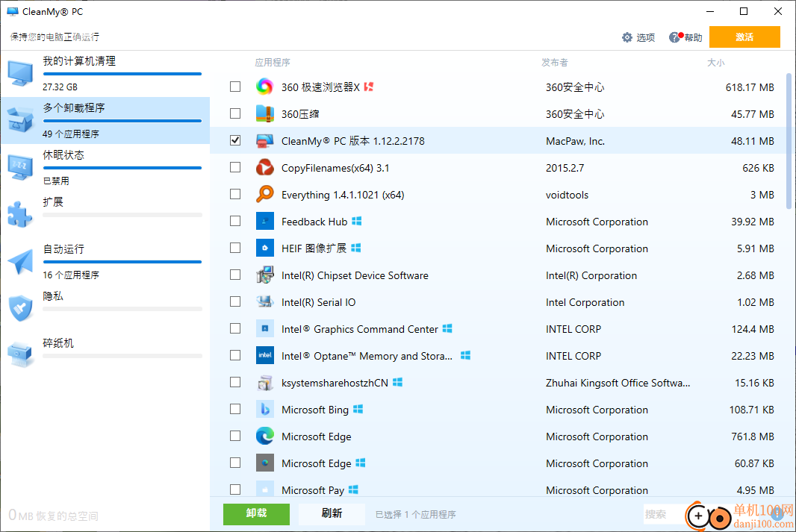Click the MacPaw, Inc. publisher text
This screenshot has width=796, height=532.
click(x=575, y=141)
